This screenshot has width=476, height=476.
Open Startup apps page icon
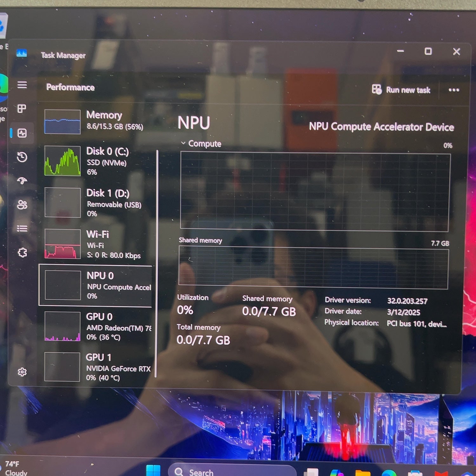click(x=22, y=181)
